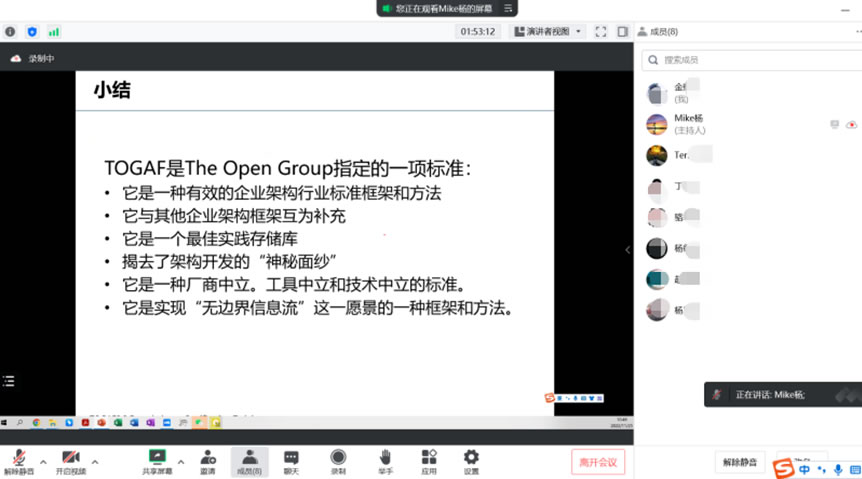The width and height of the screenshot is (862, 479).
Task: Click Windows Start in the shared screen taskbar
Action: [4, 422]
